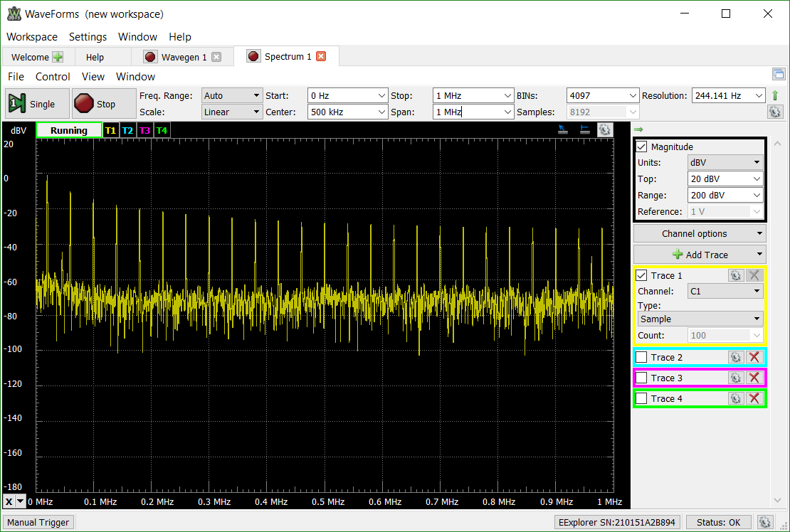Screen dimensions: 790x532
Task: Close the Wavegen 1 tab
Action: tap(216, 57)
